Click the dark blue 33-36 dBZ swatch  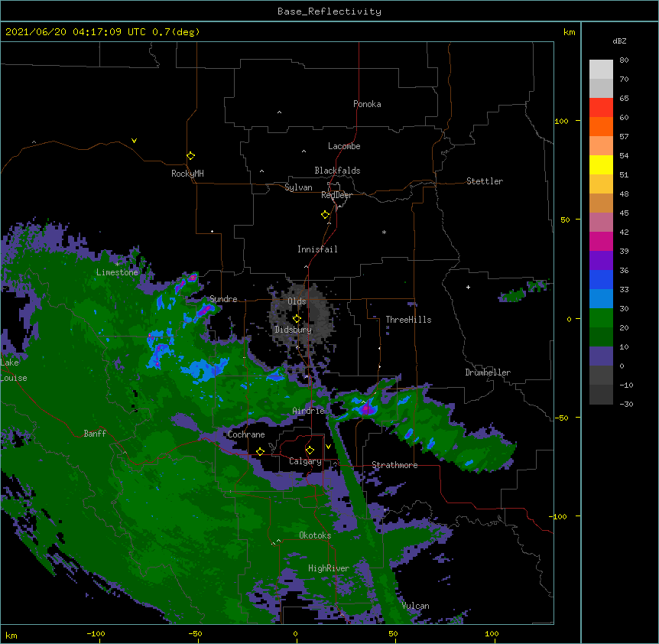click(x=601, y=279)
